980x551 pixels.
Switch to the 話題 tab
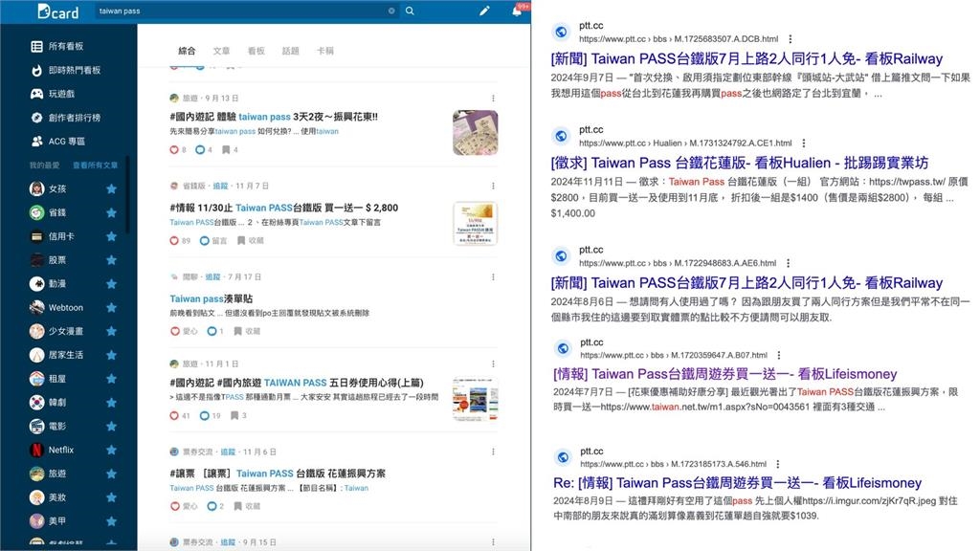291,49
